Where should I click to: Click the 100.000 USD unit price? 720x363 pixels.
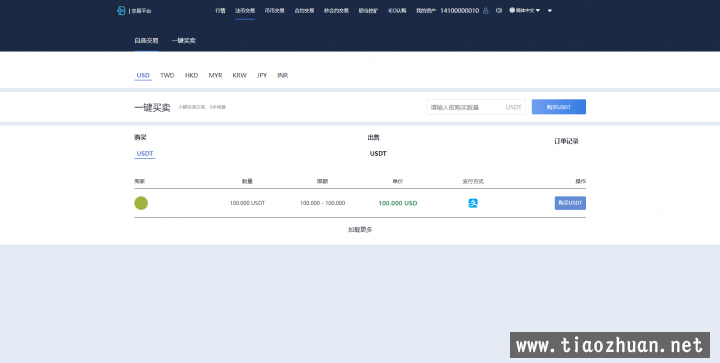tap(398, 203)
